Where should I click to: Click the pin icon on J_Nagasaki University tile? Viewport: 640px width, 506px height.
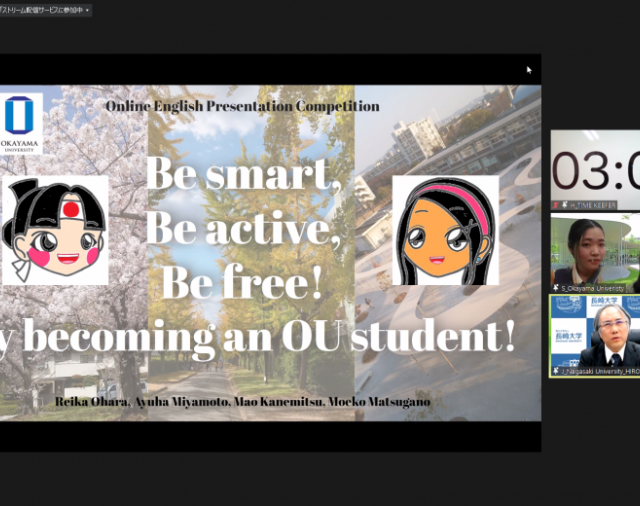(x=556, y=371)
